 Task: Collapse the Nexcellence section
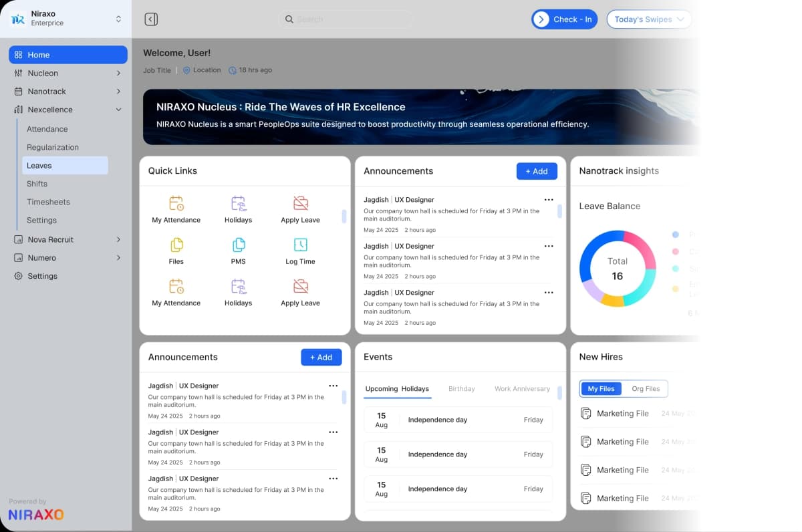point(118,110)
